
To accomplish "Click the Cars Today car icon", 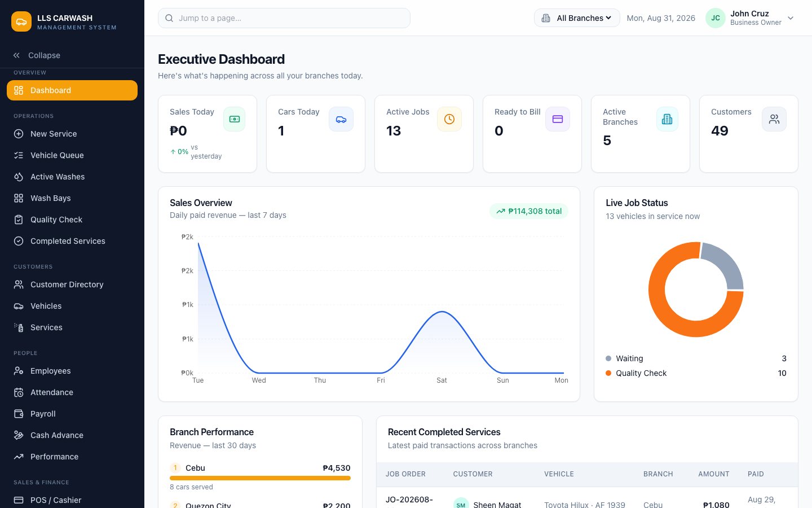I will click(341, 119).
